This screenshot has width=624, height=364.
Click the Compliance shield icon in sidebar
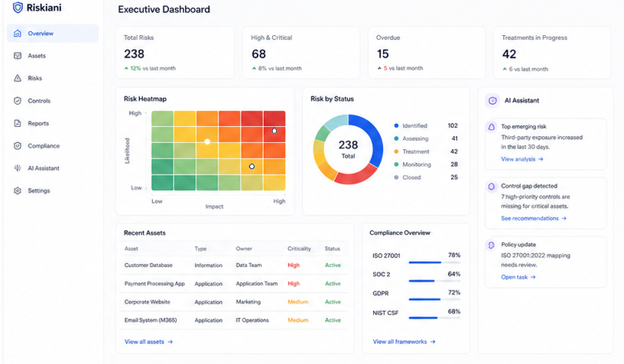click(18, 145)
